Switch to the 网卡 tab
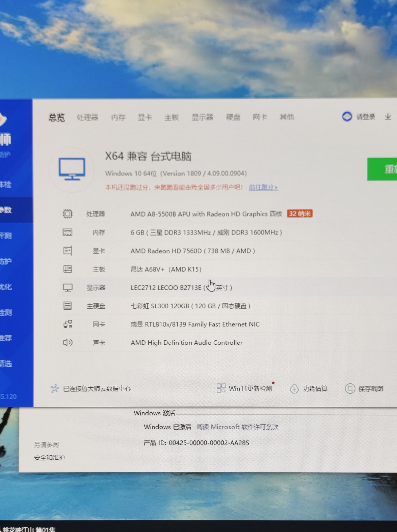Viewport: 397px width, 532px height. pos(260,117)
